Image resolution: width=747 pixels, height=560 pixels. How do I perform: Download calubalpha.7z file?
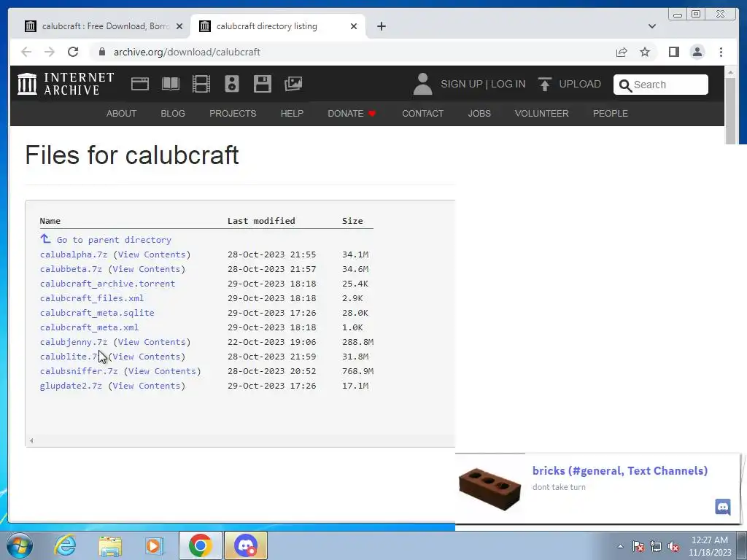74,254
